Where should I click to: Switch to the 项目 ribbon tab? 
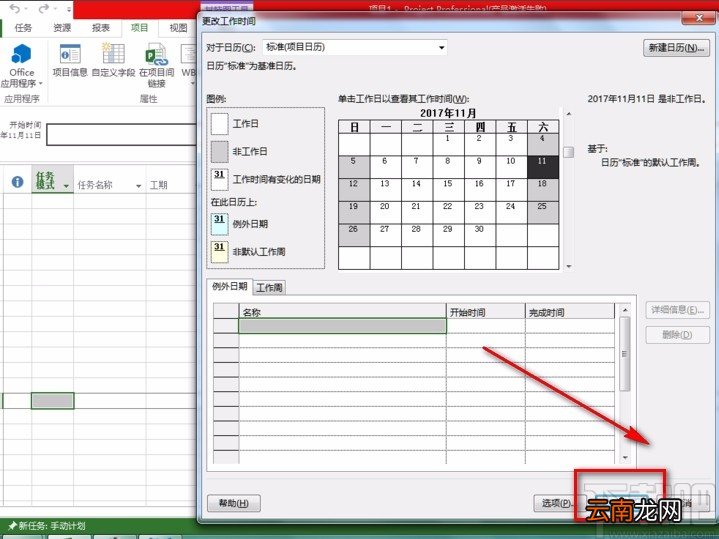(139, 28)
